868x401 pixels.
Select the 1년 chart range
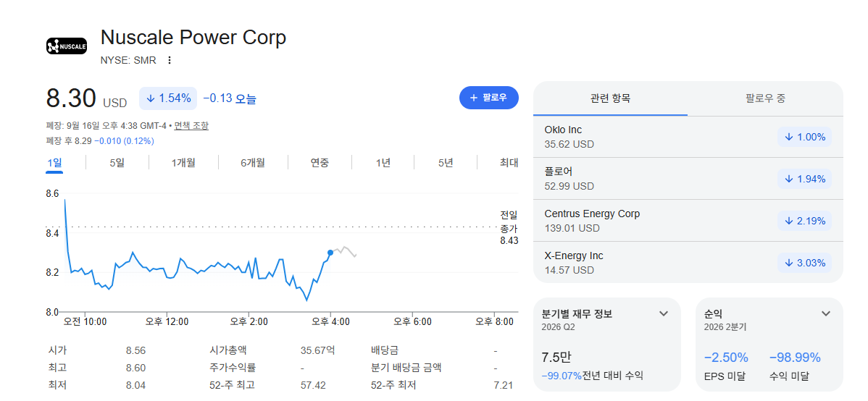tap(383, 163)
